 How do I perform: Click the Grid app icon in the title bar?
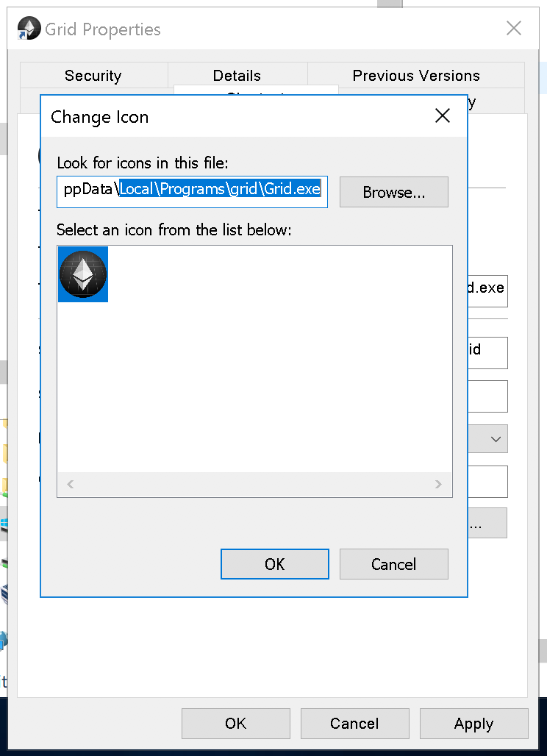coord(28,28)
